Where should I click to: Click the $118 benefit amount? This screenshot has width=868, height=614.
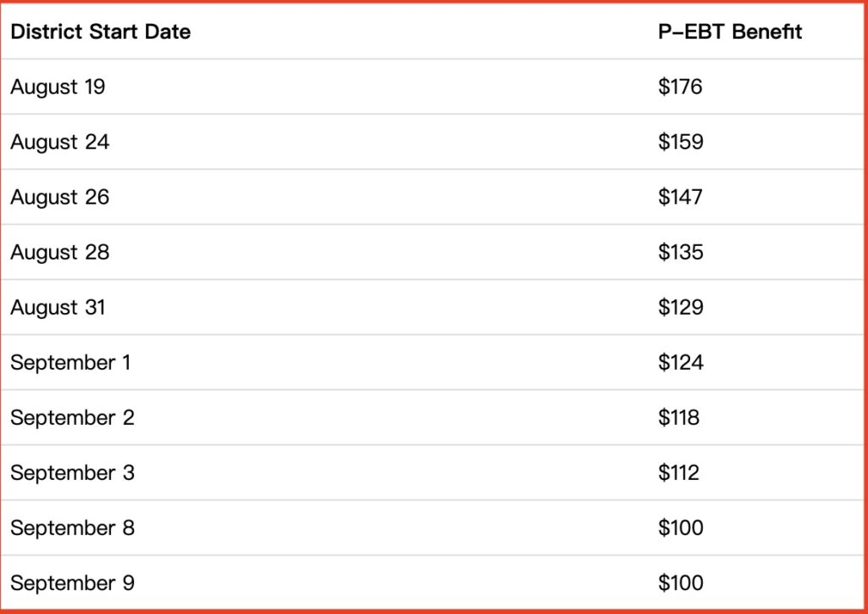point(679,417)
